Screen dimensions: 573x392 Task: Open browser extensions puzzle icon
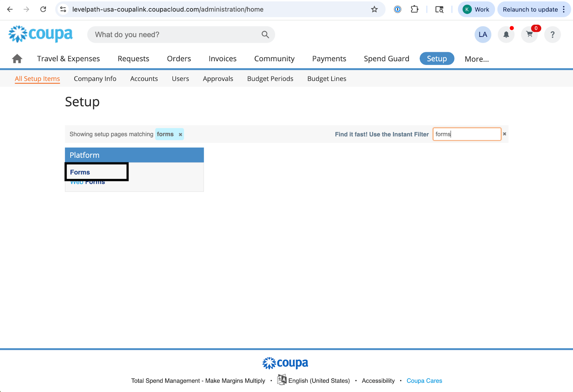[414, 9]
